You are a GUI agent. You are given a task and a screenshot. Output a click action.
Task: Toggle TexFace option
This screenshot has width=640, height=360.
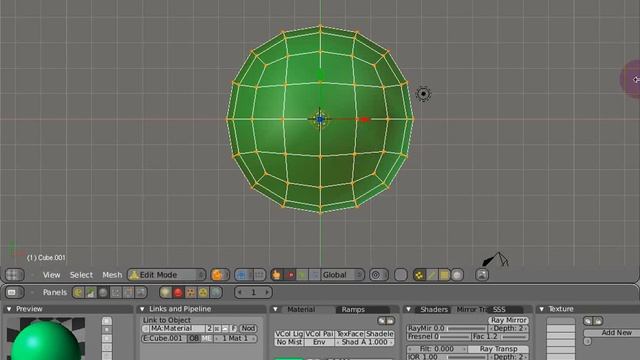click(x=350, y=334)
